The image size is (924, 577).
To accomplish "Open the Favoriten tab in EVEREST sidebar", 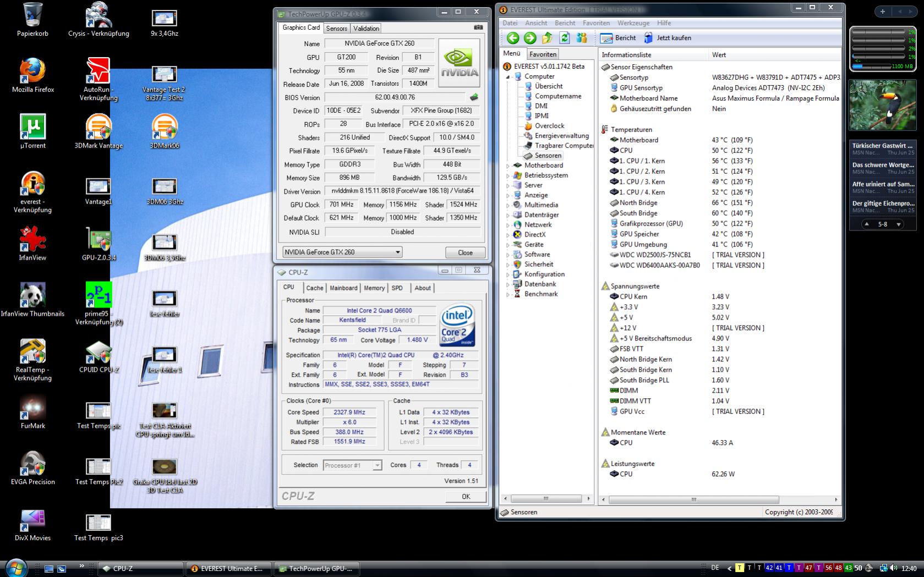I will point(543,54).
